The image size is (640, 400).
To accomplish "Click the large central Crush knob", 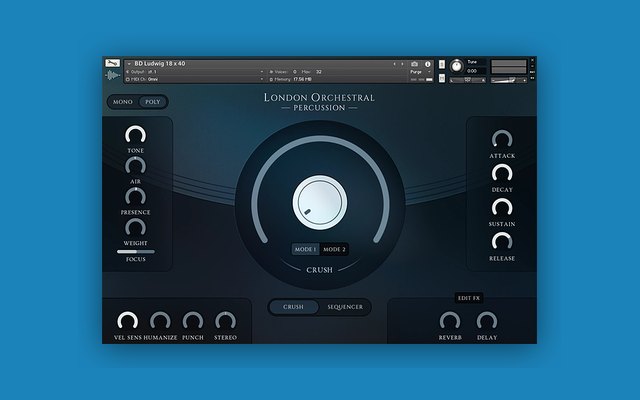I will (x=320, y=203).
